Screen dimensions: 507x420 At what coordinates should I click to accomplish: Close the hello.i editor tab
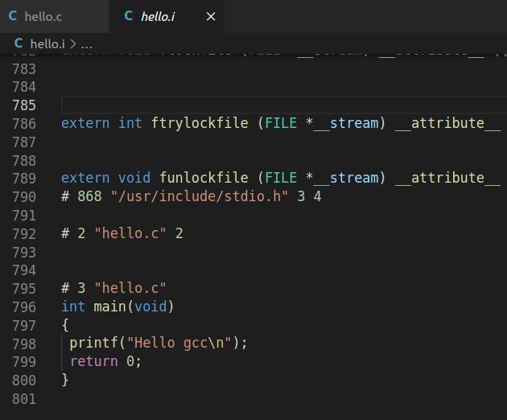(211, 16)
